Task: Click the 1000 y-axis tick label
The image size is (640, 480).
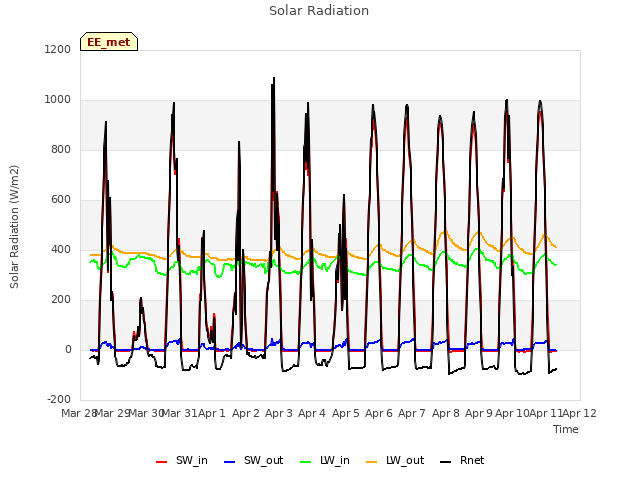Action: coord(58,100)
